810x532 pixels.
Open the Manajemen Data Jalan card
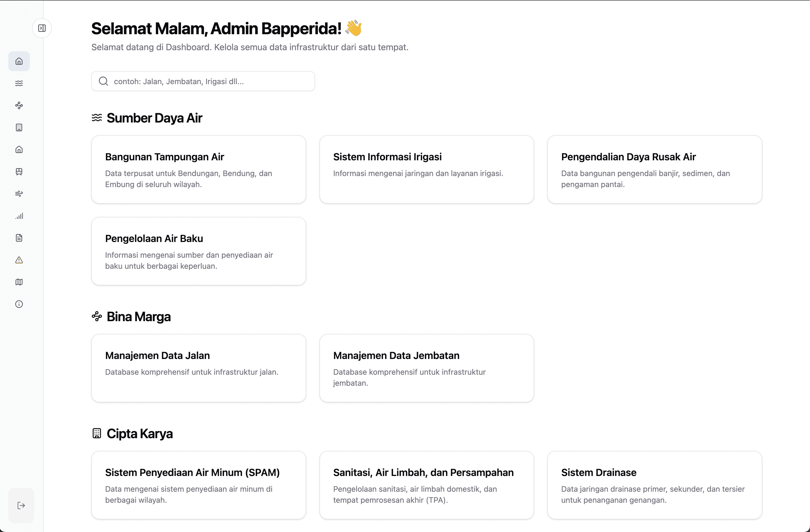pos(199,368)
